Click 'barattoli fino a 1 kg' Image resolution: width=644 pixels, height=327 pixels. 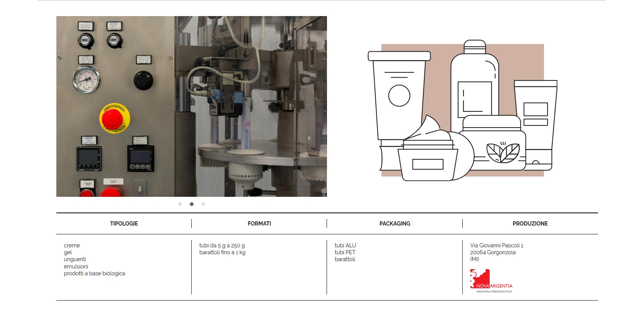coord(222,252)
